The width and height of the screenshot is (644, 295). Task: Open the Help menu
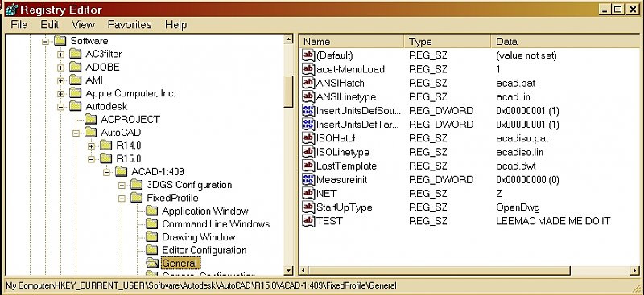click(x=175, y=25)
